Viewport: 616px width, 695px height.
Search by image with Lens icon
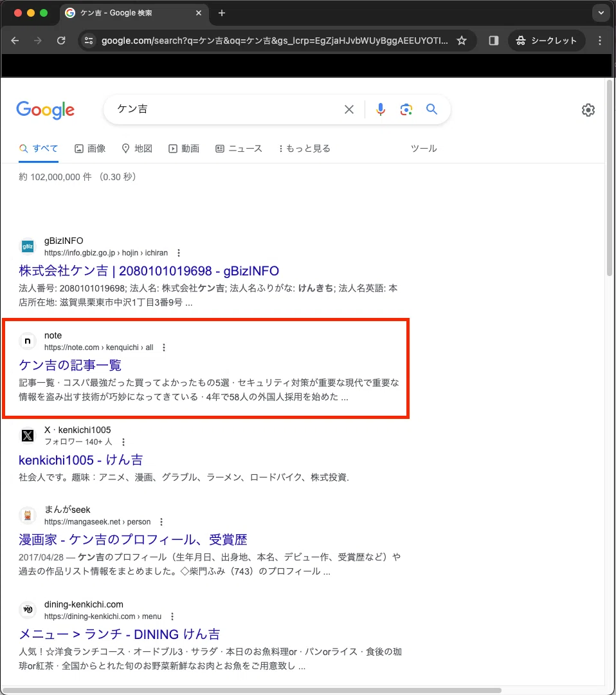tap(406, 109)
